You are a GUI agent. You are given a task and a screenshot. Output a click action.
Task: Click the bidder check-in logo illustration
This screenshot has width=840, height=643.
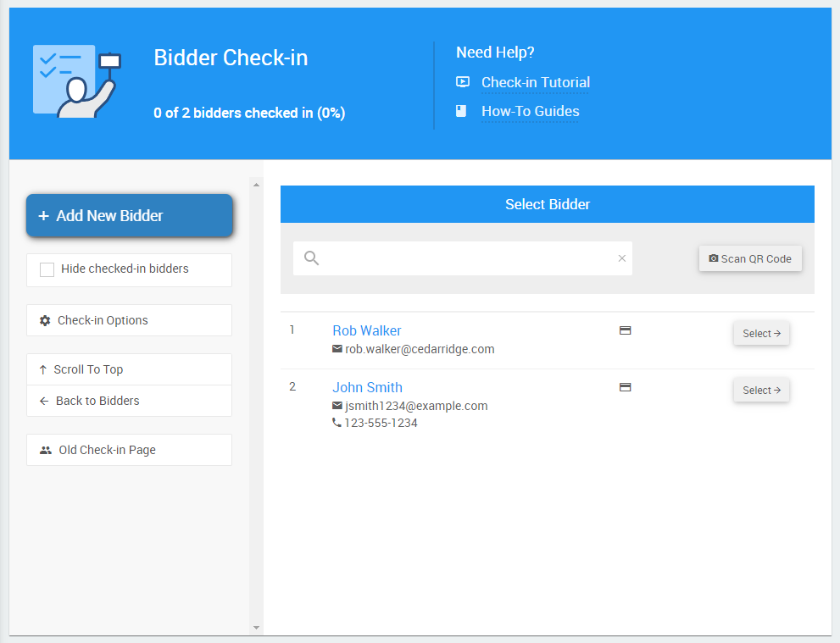tap(76, 81)
